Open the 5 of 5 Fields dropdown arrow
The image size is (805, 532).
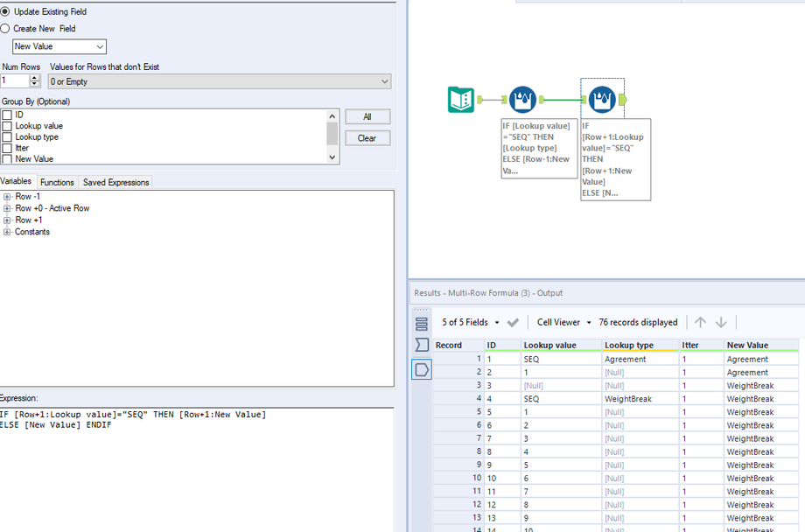point(497,323)
